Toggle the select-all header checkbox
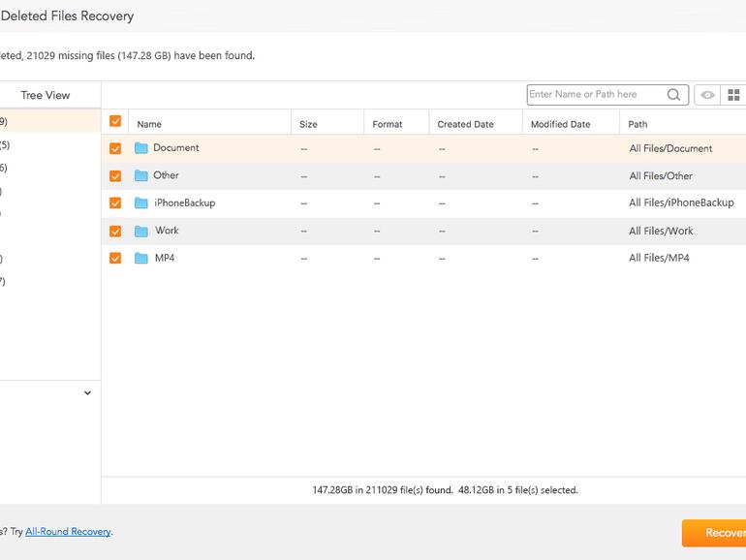 [x=115, y=122]
